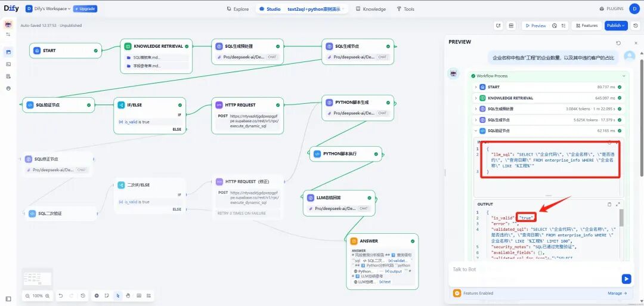
Task: Click the canvas minimap thumbnail
Action: pyautogui.click(x=38, y=278)
